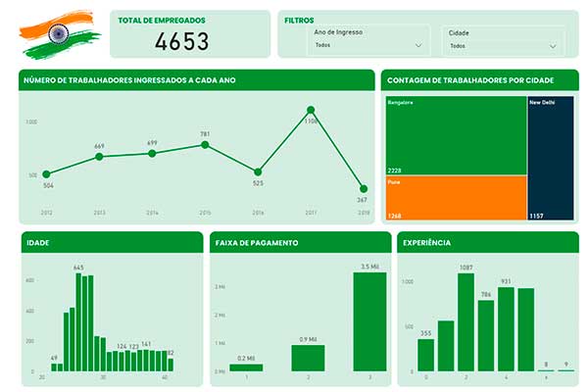This screenshot has height=392, width=588.
Task: Click the Experiência bar labeled 355
Action: pos(425,356)
